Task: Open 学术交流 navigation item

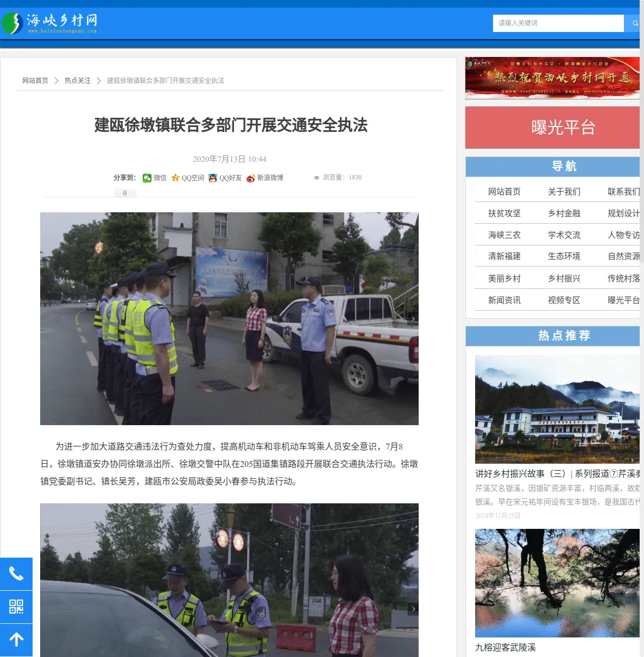Action: (x=564, y=235)
